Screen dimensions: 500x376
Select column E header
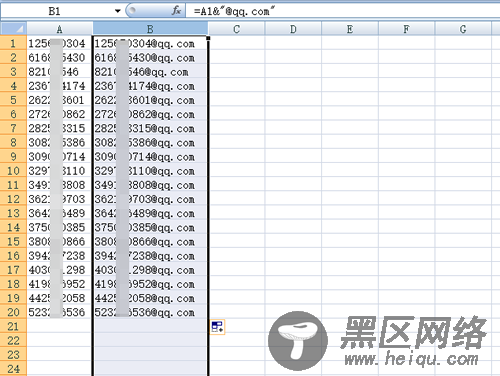click(x=350, y=29)
